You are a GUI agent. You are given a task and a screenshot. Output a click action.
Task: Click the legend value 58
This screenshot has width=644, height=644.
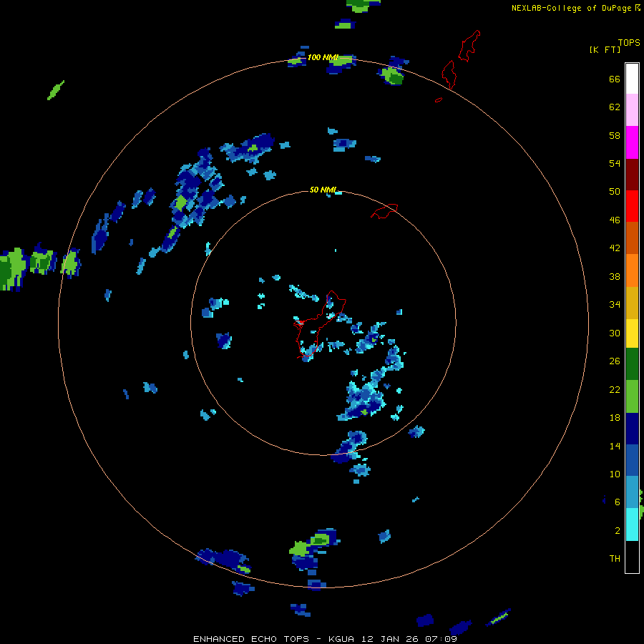click(x=615, y=135)
